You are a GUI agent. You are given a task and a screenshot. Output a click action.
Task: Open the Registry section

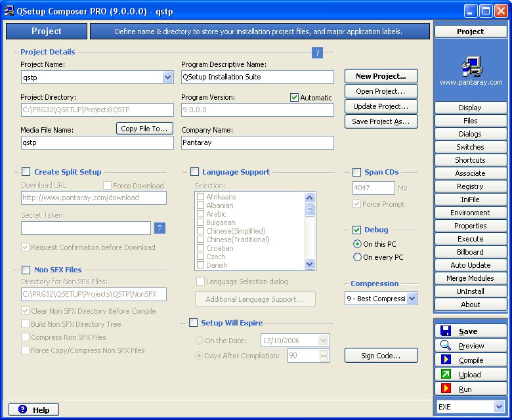470,186
